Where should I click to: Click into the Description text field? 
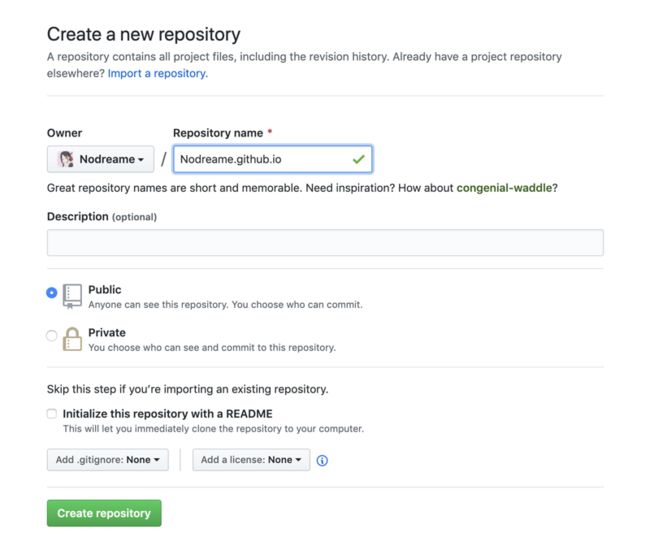point(325,243)
